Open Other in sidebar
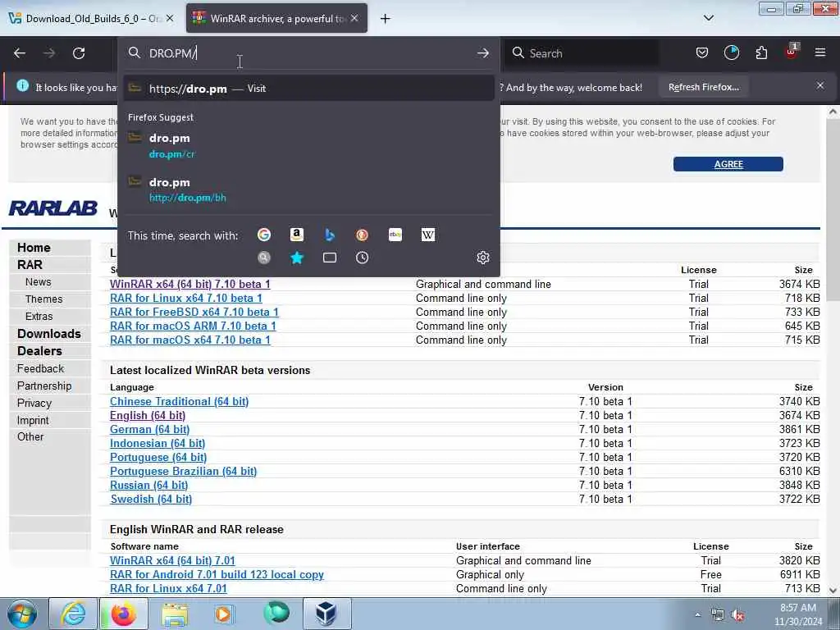 pyautogui.click(x=30, y=436)
